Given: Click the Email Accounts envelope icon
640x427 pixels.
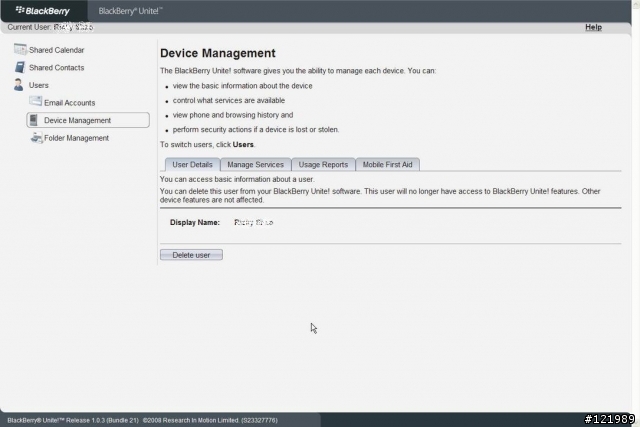Looking at the screenshot, I should 36,102.
